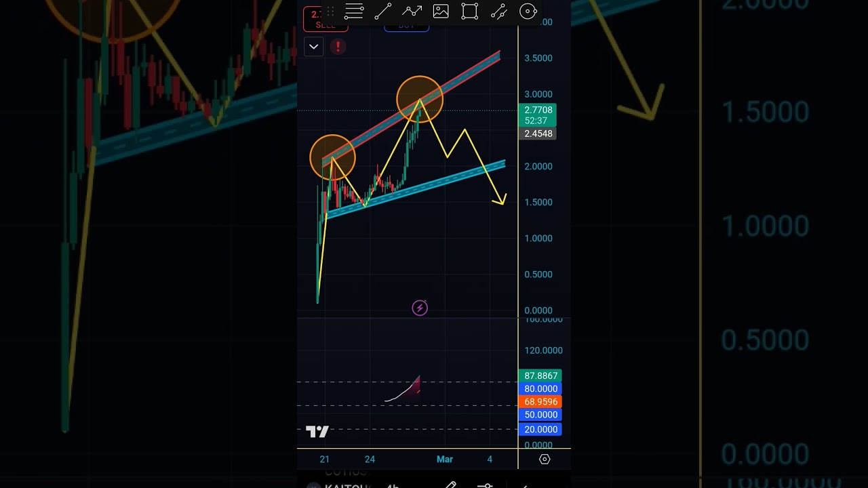This screenshot has width=868, height=488.
Task: Grab the drawing toolbar dotted handle
Action: click(x=330, y=11)
